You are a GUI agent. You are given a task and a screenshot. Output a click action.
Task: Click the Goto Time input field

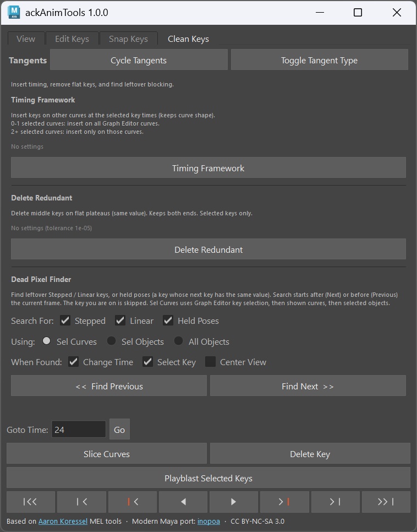coord(79,430)
